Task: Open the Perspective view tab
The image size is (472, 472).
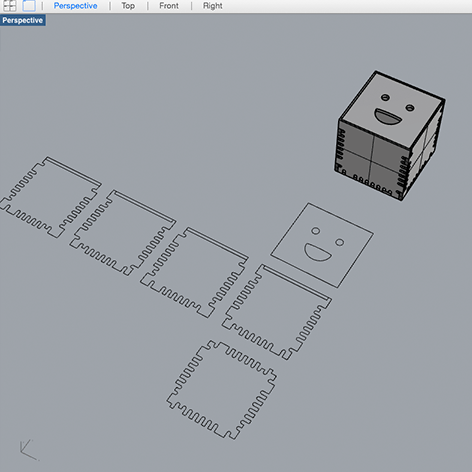Action: point(75,6)
